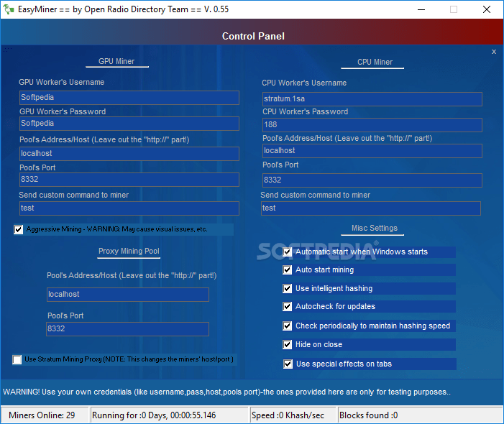Click the Misc Settings heading
Screen dimensions: 504x424
[374, 228]
